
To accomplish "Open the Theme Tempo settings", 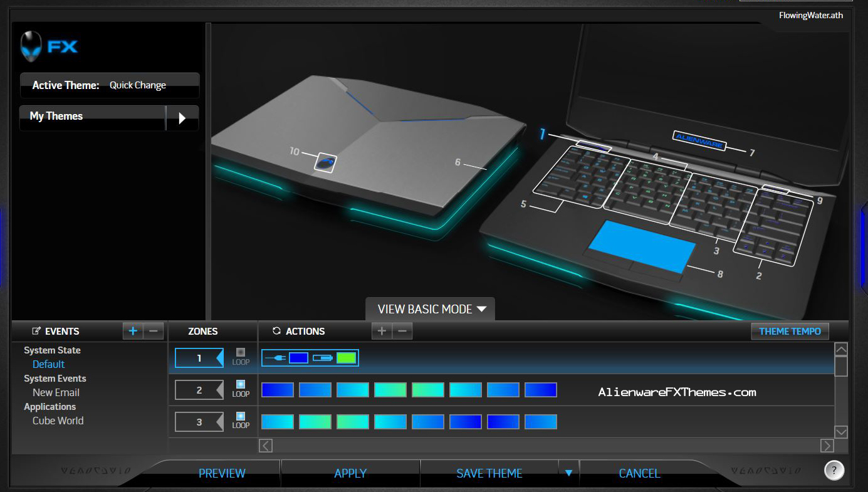I will [x=790, y=331].
